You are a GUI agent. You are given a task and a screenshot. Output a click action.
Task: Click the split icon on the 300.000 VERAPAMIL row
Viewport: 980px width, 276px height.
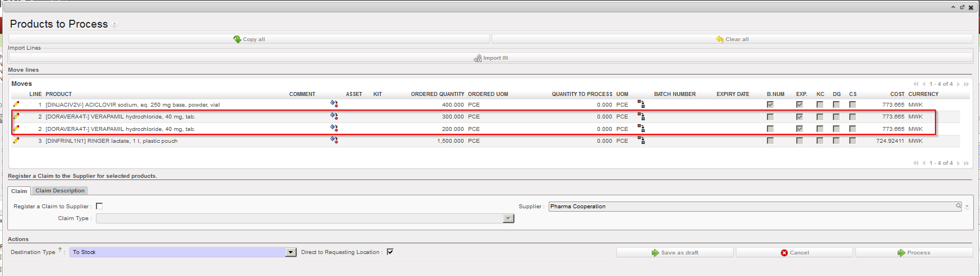point(641,116)
